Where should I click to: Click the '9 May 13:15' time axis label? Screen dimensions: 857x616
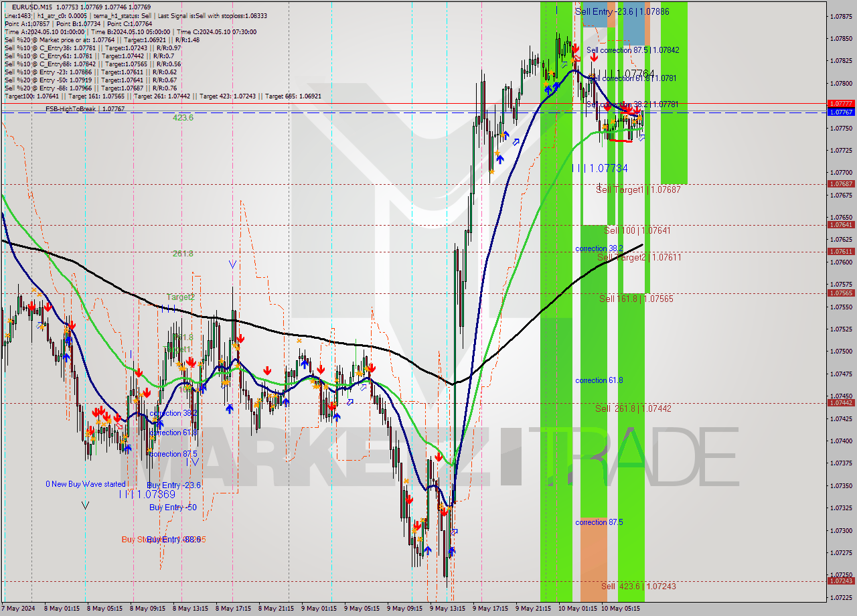pyautogui.click(x=448, y=609)
